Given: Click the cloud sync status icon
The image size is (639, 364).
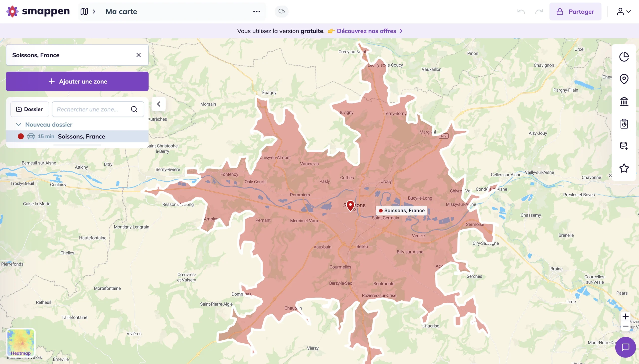Looking at the screenshot, I should point(281,11).
